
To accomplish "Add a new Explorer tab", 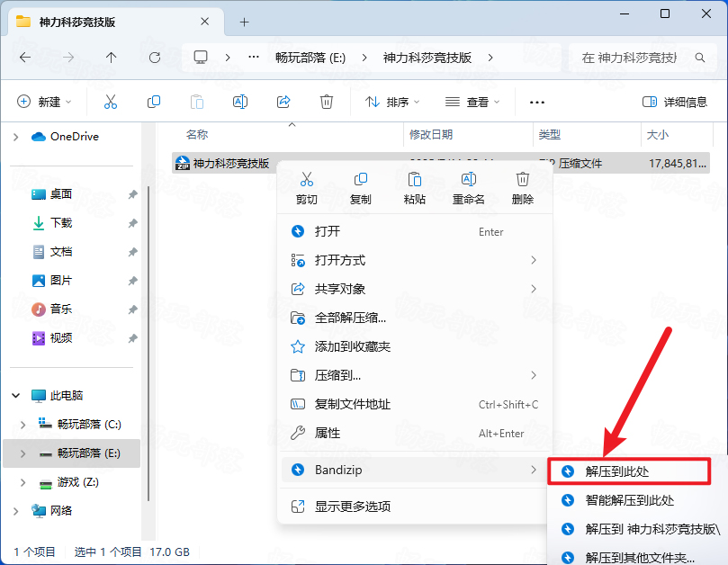I will click(244, 22).
